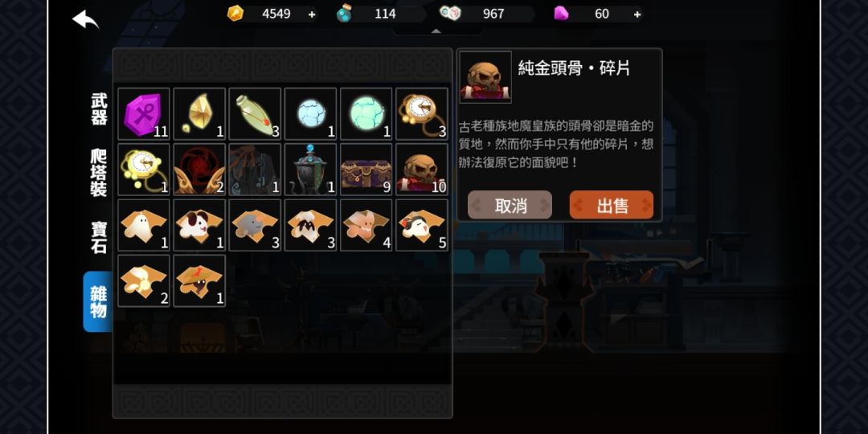This screenshot has width=868, height=434.
Task: Select the red swirl horned emblem
Action: coord(199,170)
